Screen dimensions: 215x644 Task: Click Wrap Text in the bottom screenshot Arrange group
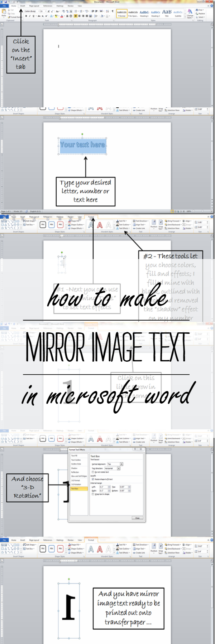(x=161, y=549)
